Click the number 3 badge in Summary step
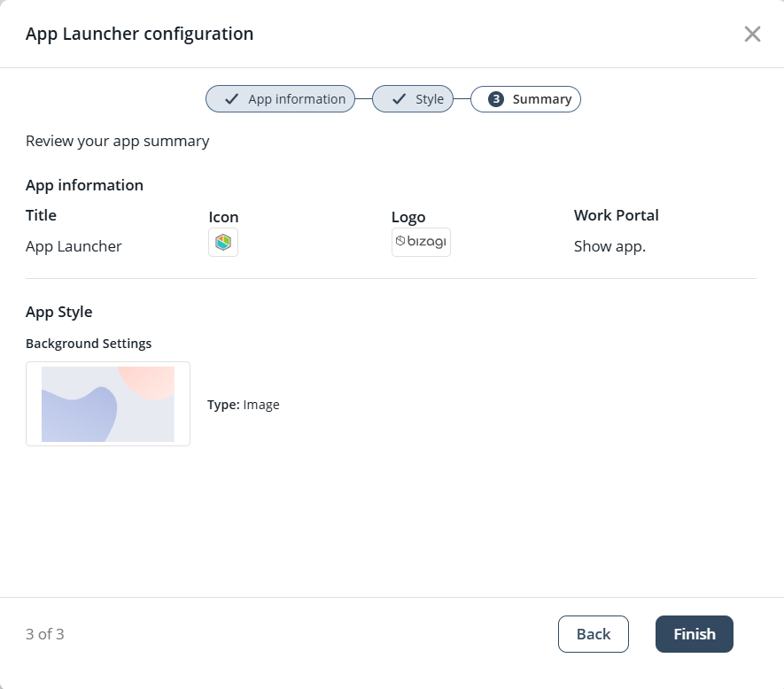784x689 pixels. [x=496, y=99]
